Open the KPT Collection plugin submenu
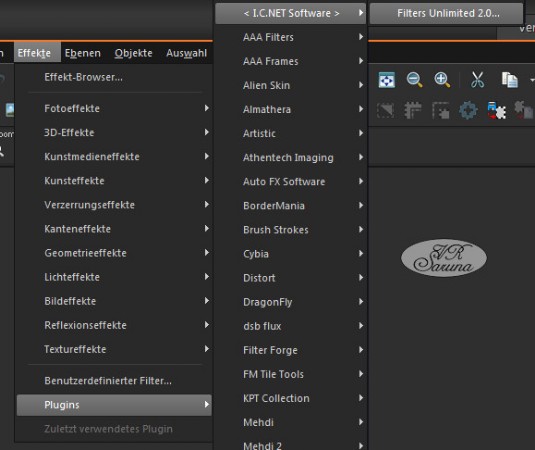The width and height of the screenshot is (535, 450). click(x=291, y=398)
